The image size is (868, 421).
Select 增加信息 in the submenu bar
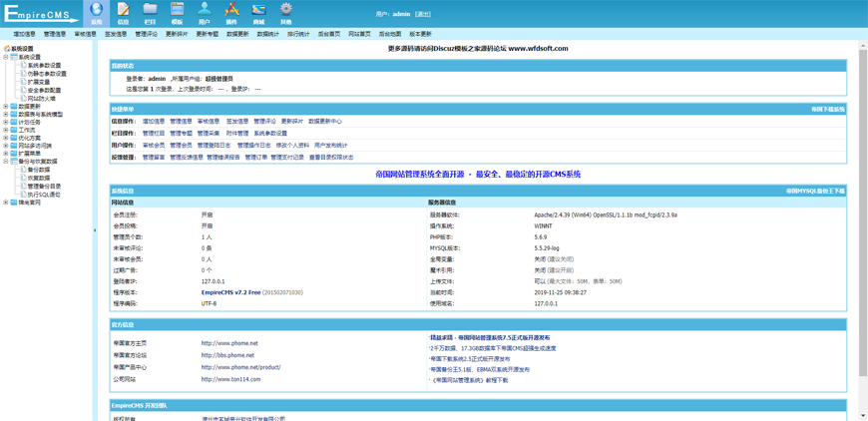(x=24, y=34)
